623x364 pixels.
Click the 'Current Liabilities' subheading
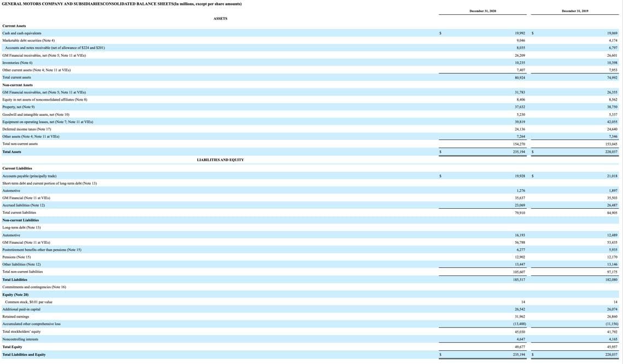point(17,168)
